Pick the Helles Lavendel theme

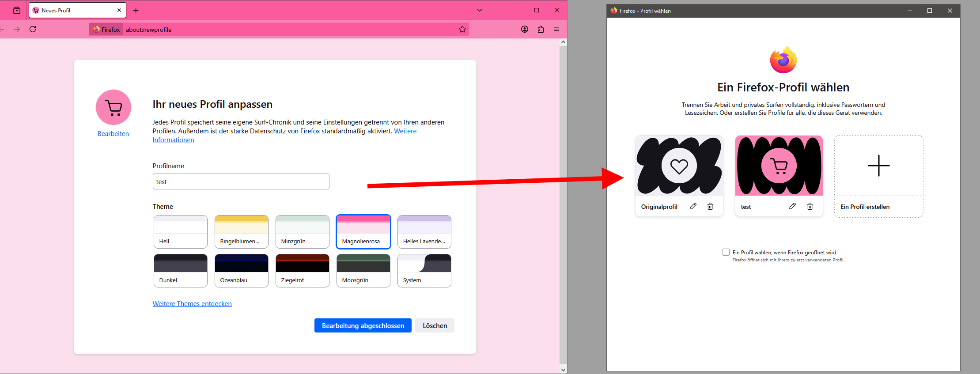[x=424, y=232]
